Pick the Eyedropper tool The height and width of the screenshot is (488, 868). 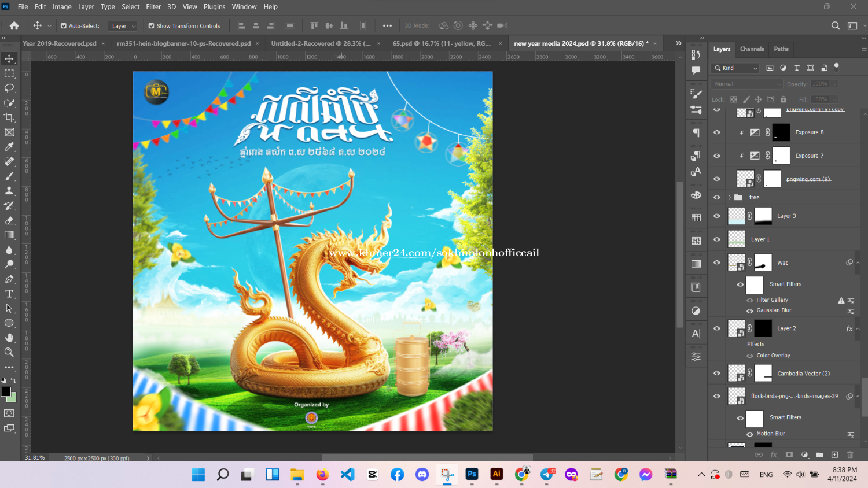(9, 147)
